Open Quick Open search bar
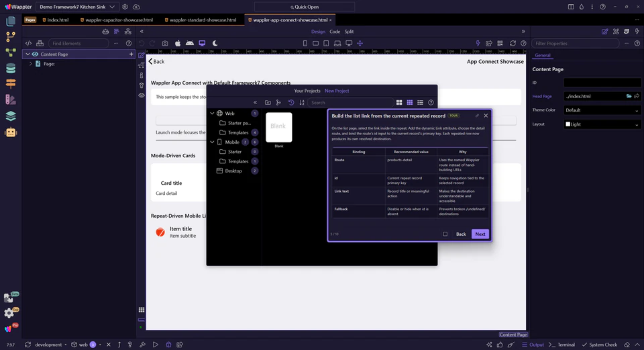Image resolution: width=644 pixels, height=350 pixels. click(305, 7)
